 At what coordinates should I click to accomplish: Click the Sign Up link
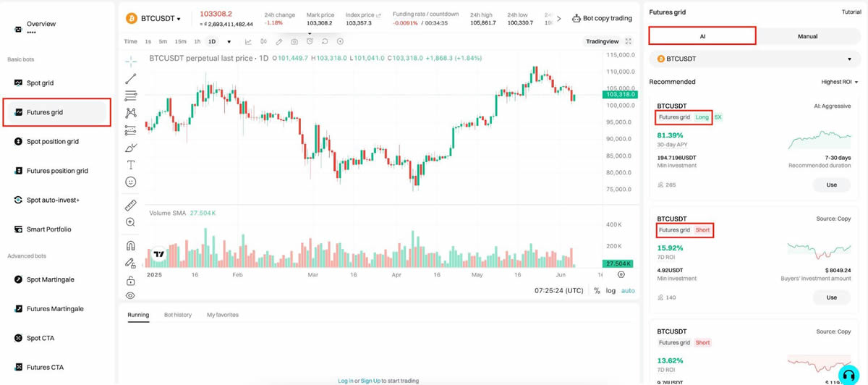pyautogui.click(x=370, y=381)
